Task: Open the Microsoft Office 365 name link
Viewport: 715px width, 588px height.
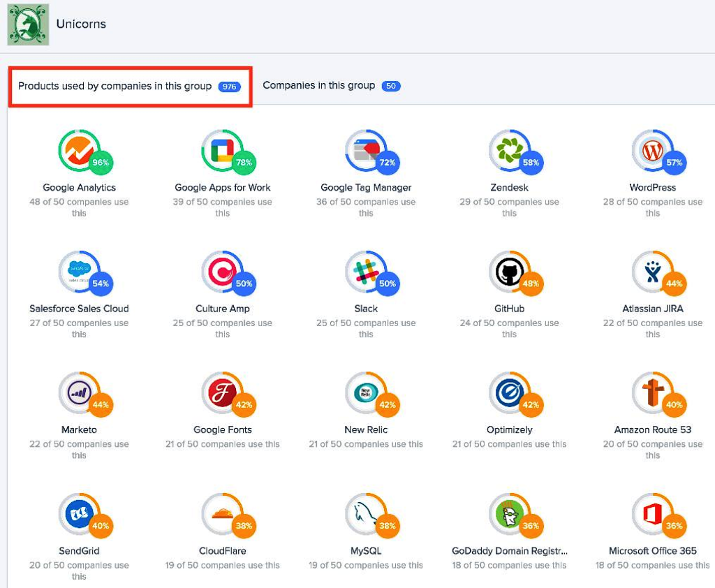Action: click(x=653, y=551)
